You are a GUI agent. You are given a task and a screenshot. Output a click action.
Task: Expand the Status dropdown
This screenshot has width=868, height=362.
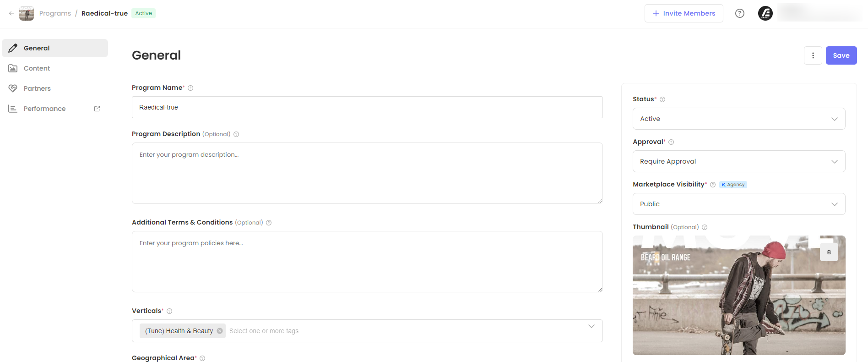tap(739, 119)
